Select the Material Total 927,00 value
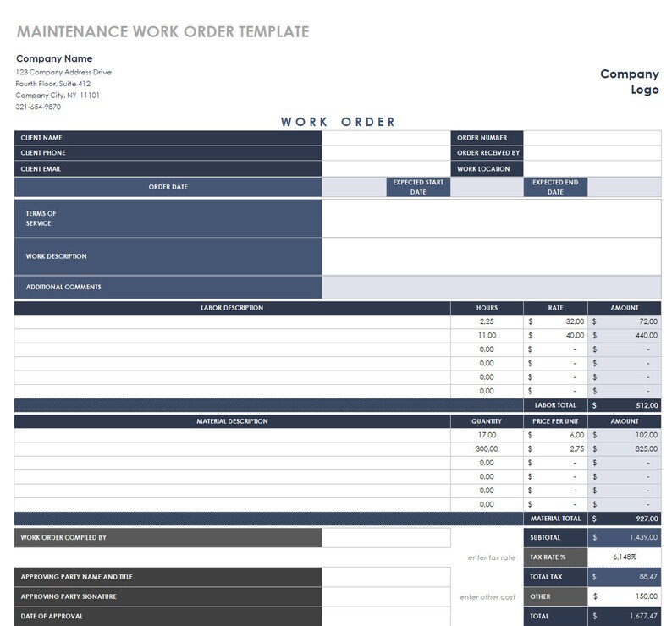This screenshot has width=672, height=626. [x=625, y=519]
